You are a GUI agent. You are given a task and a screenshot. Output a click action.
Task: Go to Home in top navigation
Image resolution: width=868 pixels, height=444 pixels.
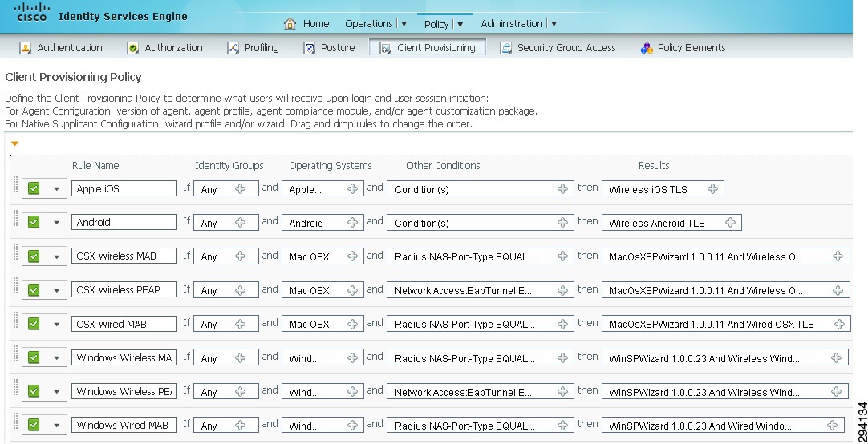316,24
